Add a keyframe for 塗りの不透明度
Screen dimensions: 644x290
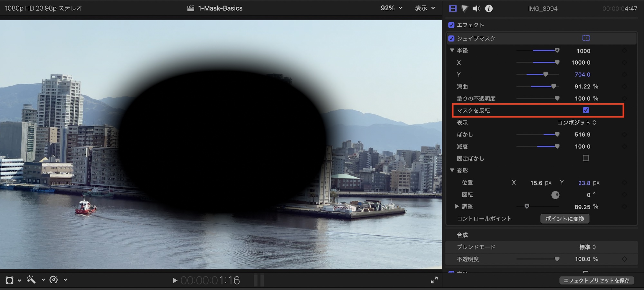pos(624,98)
